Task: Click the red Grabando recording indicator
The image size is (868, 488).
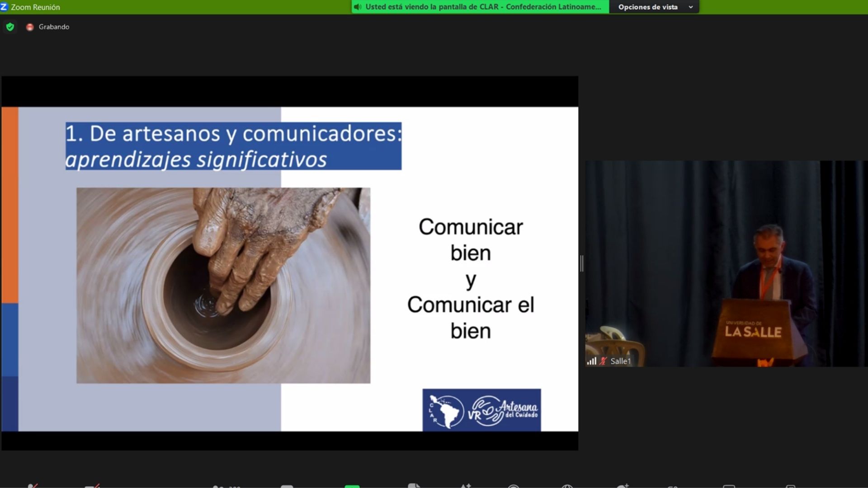Action: [30, 27]
